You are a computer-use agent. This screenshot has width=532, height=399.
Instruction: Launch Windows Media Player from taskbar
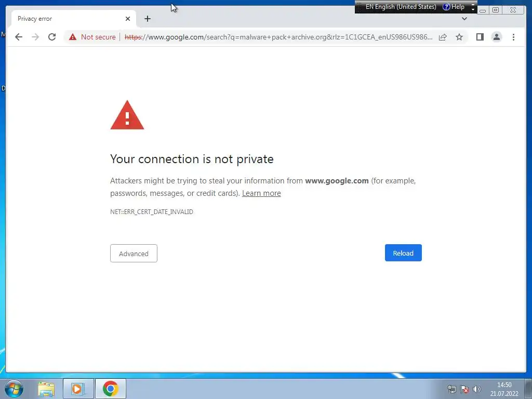(78, 389)
